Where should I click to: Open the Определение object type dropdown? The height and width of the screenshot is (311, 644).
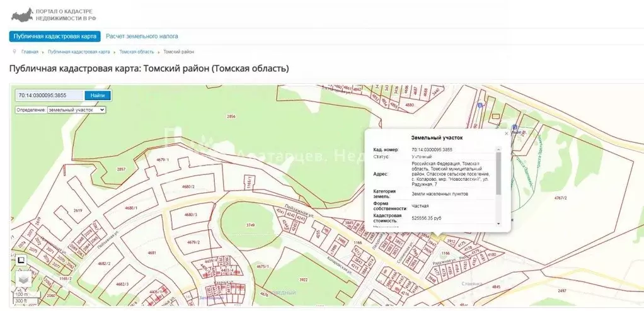(x=77, y=110)
